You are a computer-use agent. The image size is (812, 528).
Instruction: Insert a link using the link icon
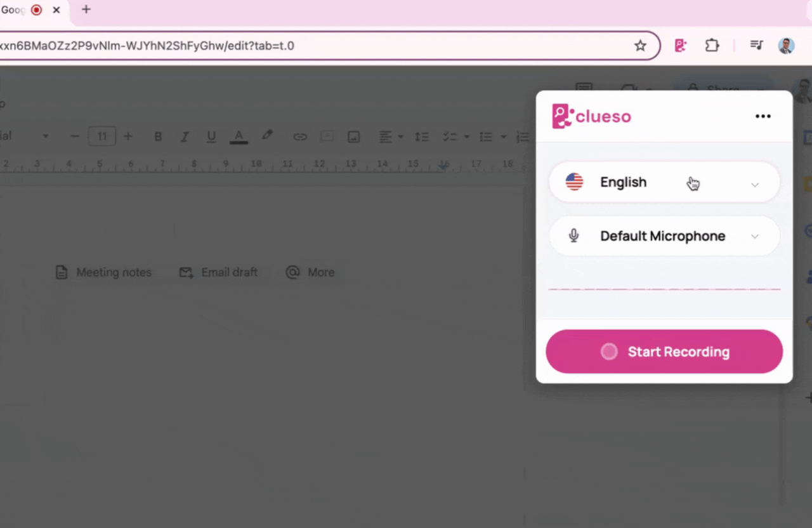tap(299, 136)
